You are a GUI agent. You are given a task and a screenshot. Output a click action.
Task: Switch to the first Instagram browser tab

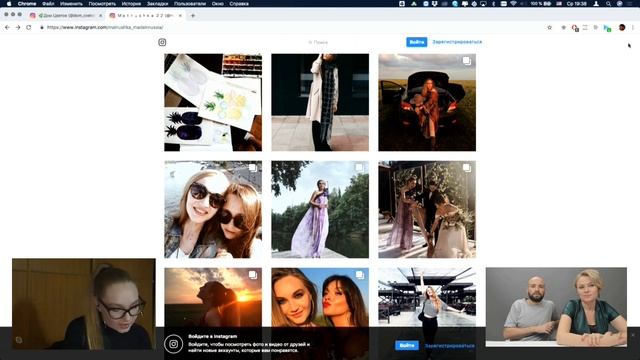click(65, 16)
